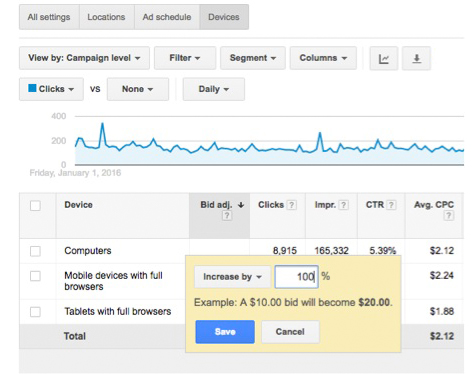Open the chart toggle icon button
The image size is (475, 374).
click(x=384, y=58)
